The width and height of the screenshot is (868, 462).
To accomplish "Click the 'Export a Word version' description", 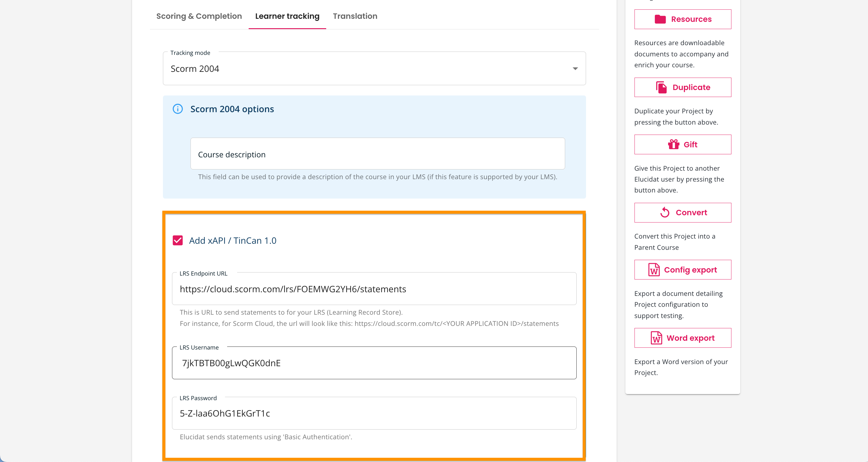I will click(x=681, y=367).
